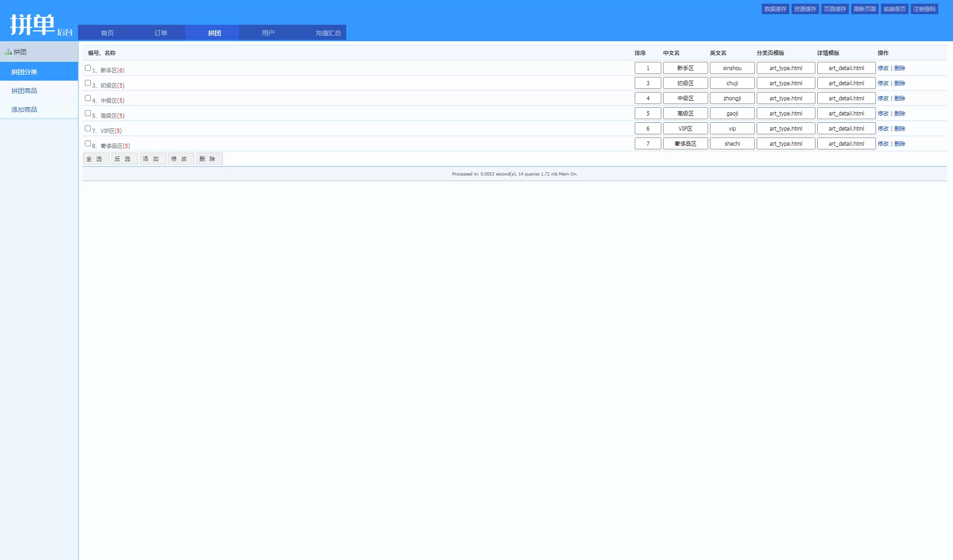Click 修改 link for 初级区 row
This screenshot has width=953, height=560.
(x=883, y=83)
